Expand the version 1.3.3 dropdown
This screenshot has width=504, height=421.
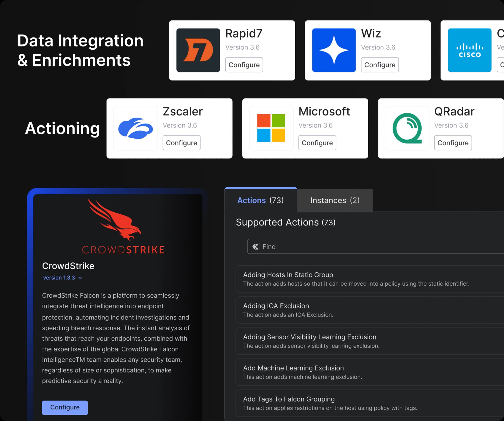[x=62, y=277]
